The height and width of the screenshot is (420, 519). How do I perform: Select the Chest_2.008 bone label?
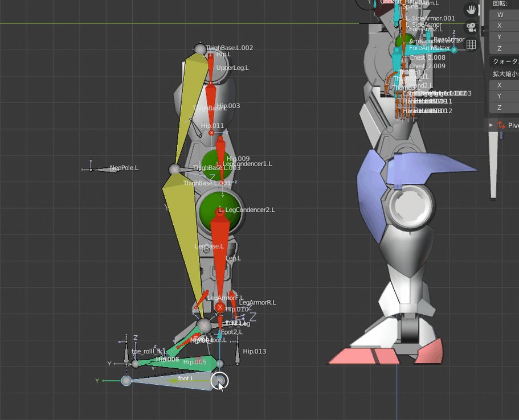pos(427,57)
